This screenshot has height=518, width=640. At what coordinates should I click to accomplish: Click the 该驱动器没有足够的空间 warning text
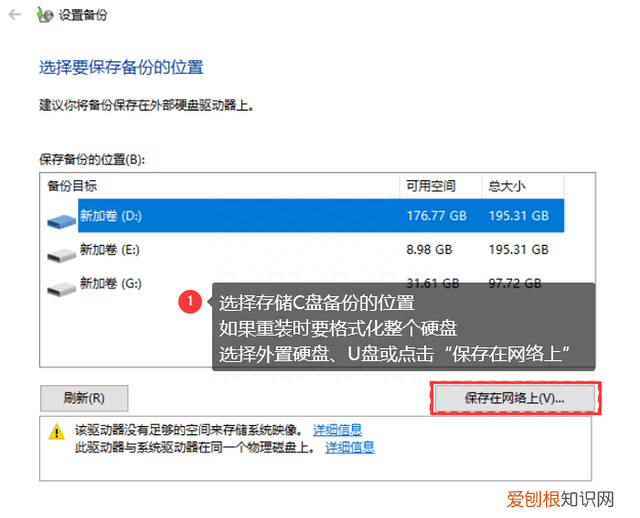click(189, 429)
